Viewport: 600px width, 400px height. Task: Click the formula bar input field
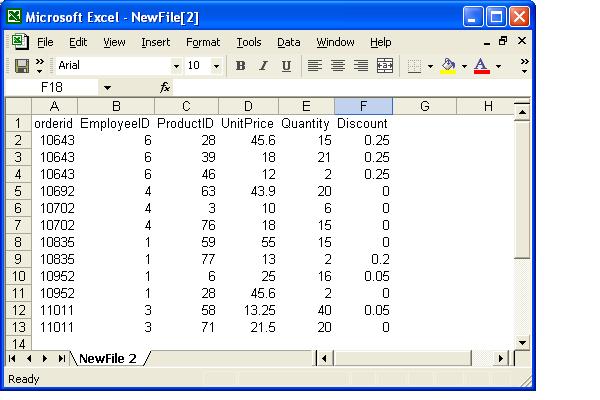point(352,88)
